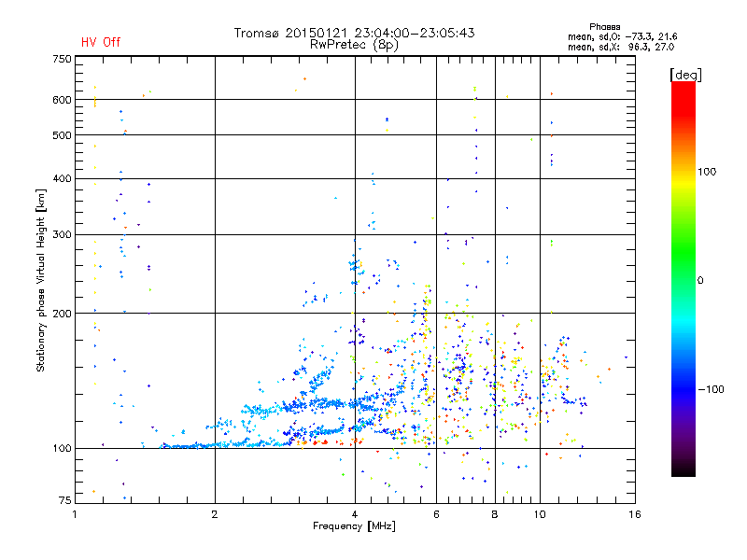This screenshot has width=747, height=560.
Task: Click the y-axis label 600
Action: [62, 100]
